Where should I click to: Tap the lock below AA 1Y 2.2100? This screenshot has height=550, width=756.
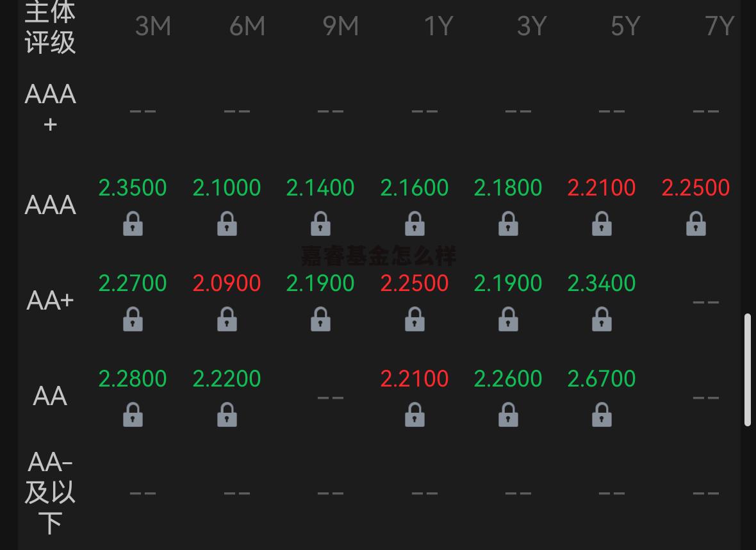tap(415, 415)
